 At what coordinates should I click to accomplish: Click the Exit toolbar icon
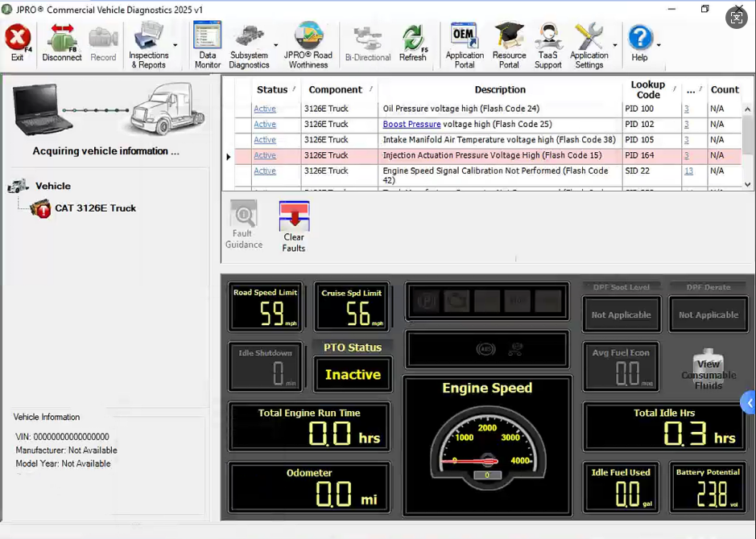(18, 43)
